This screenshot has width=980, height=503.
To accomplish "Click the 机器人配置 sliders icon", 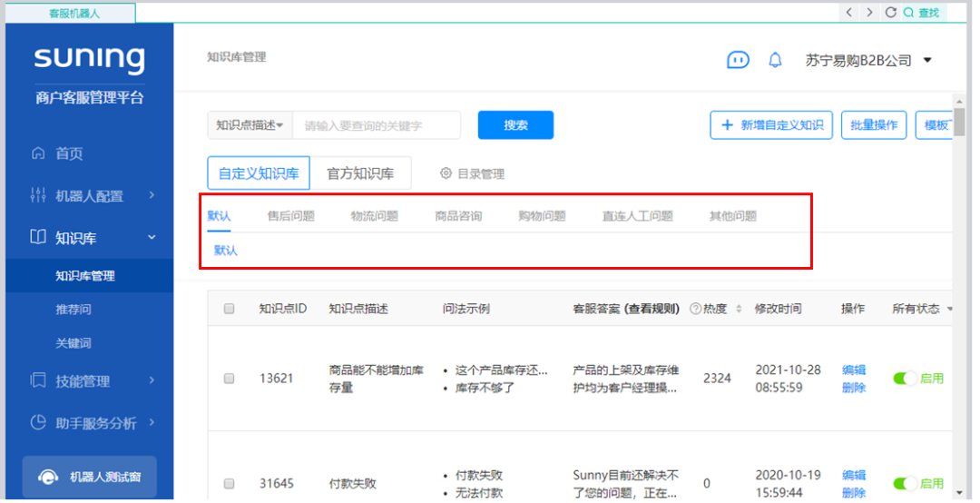I will click(38, 195).
